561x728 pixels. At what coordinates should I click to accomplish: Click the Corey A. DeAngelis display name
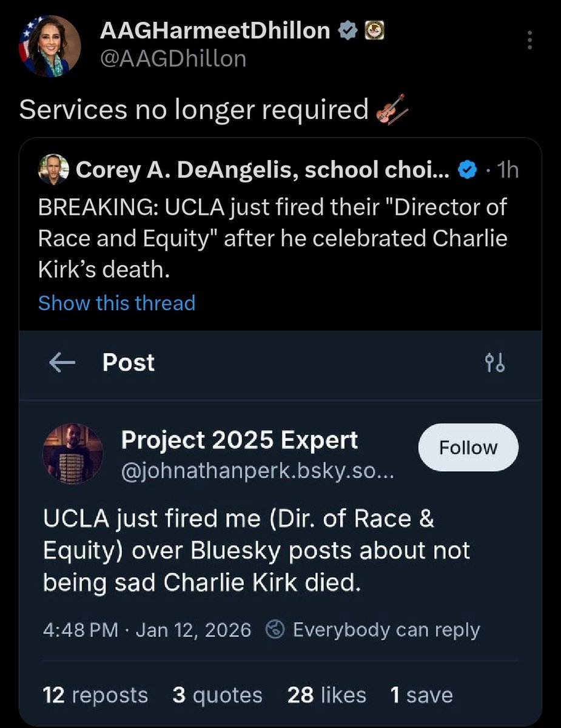pyautogui.click(x=262, y=171)
